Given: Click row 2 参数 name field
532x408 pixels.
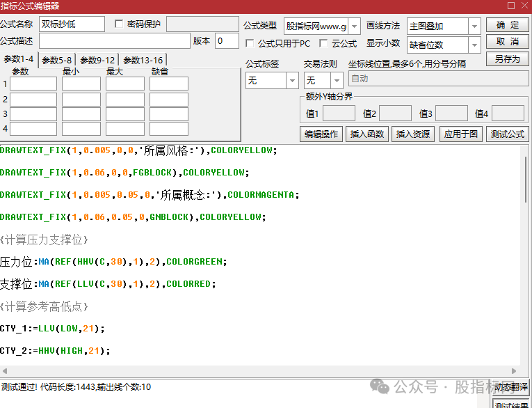Looking at the screenshot, I should tap(33, 99).
